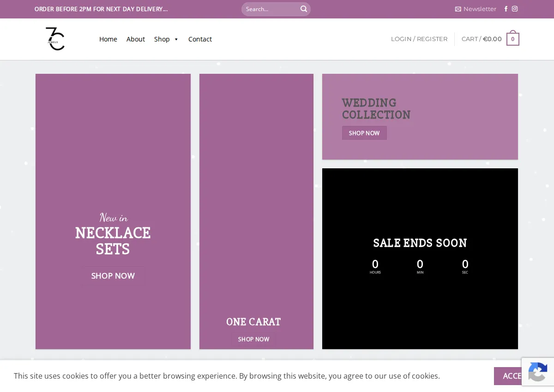The image size is (554, 392).
Task: Click the next day delivery notice text
Action: click(101, 9)
